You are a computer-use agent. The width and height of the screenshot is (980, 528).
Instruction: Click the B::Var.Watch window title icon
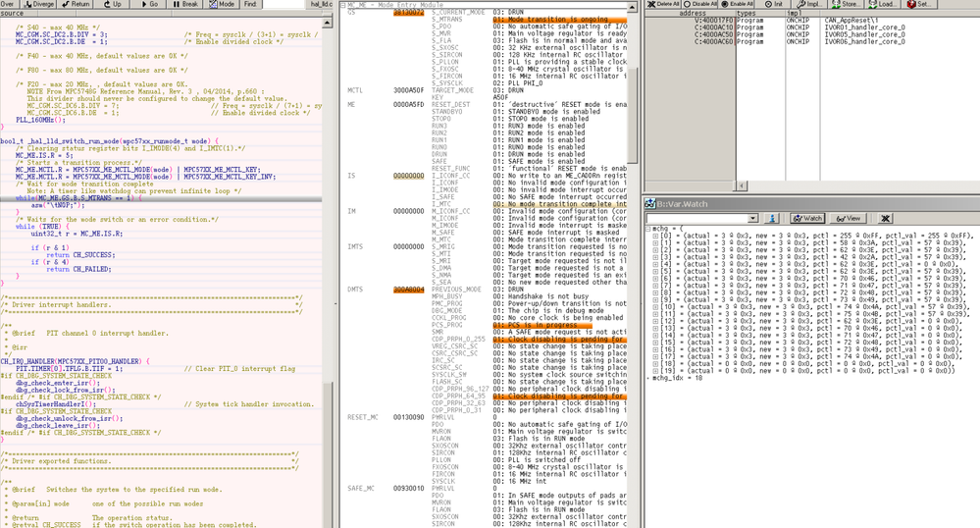click(x=650, y=204)
